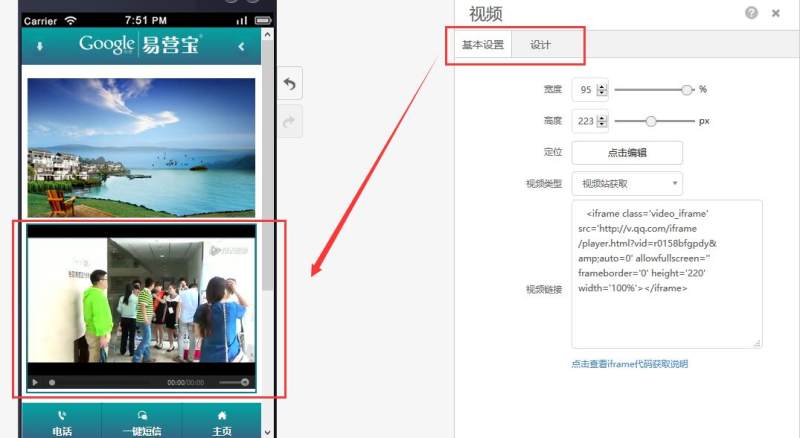800x438 pixels.
Task: Adjust the video volume slider knob
Action: click(x=245, y=382)
